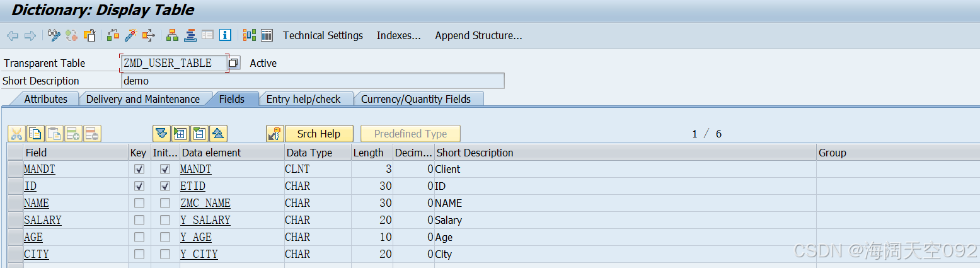Click the Cut scissors icon
The height and width of the screenshot is (268, 980).
click(x=16, y=134)
